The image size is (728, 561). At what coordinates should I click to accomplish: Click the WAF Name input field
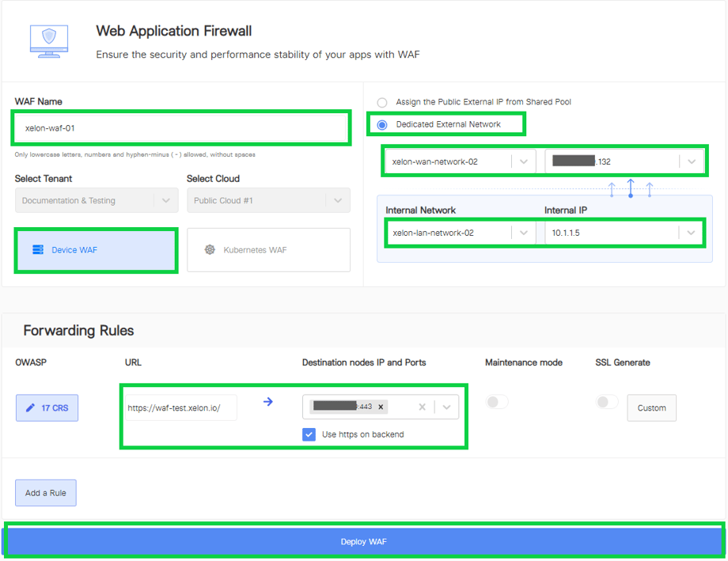pos(180,127)
